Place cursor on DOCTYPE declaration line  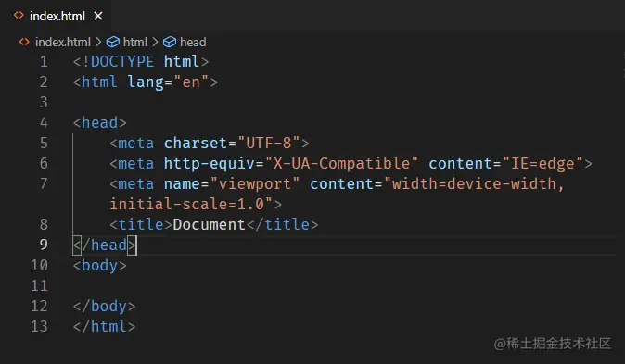(141, 62)
